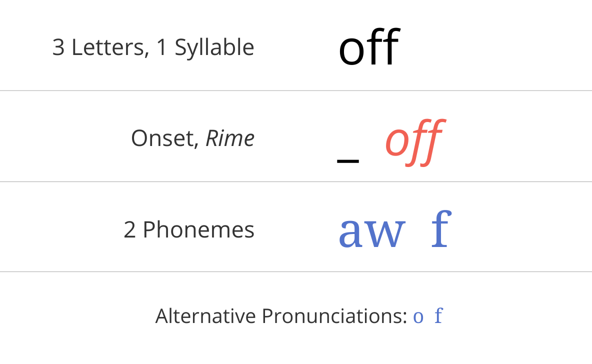
Task: Click the word "Phonemes" label
Action: click(x=198, y=230)
